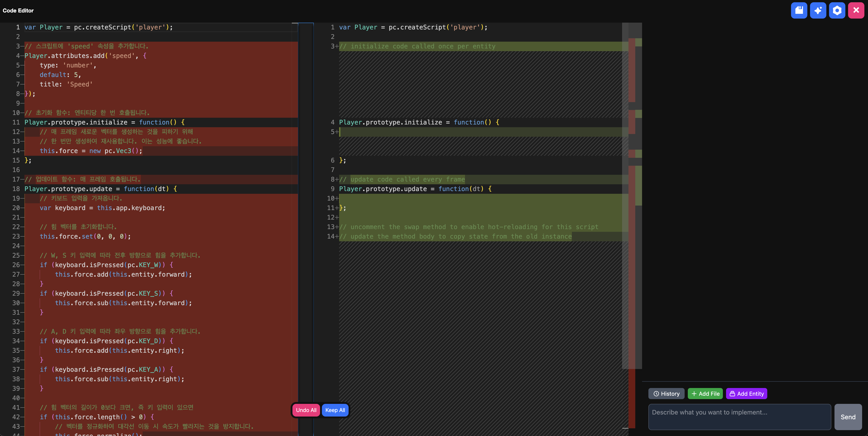Click the describe-what-to-implement input field

tap(740, 417)
